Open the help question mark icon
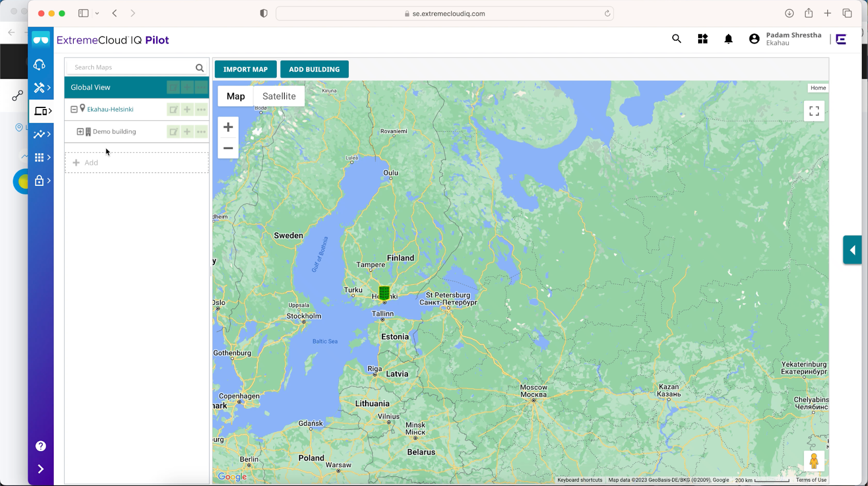Image resolution: width=868 pixels, height=486 pixels. 41,446
